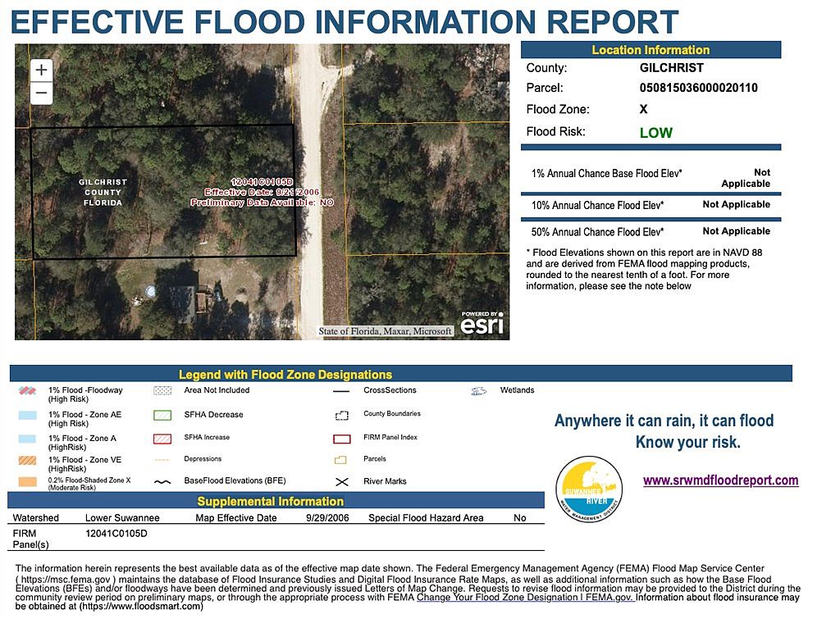Click the 0.2% Flood-Shaded Zone X swatch
The width and height of the screenshot is (840, 619).
point(27,482)
